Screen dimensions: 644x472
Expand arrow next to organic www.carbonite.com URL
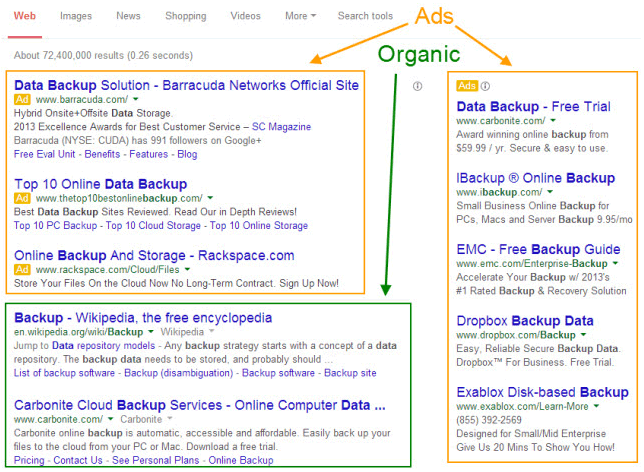click(110, 419)
